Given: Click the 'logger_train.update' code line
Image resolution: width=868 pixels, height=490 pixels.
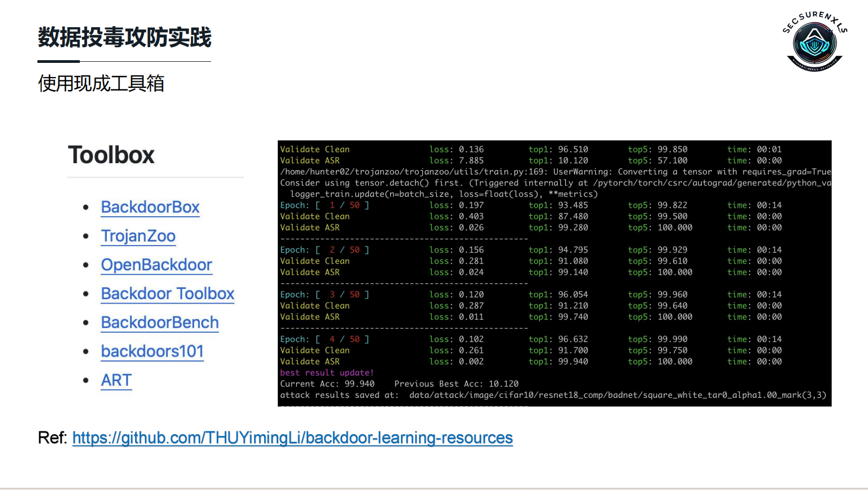Looking at the screenshot, I should point(444,194).
